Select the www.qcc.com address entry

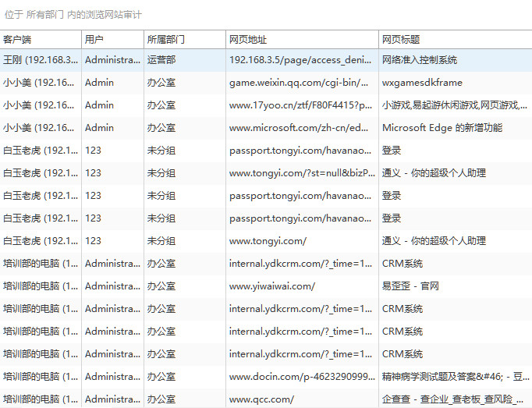tap(261, 399)
